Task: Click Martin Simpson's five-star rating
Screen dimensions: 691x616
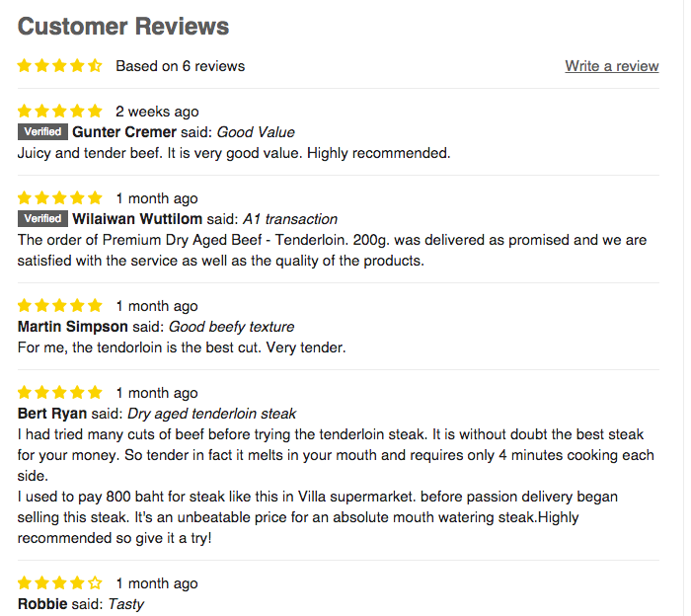Action: 59,306
